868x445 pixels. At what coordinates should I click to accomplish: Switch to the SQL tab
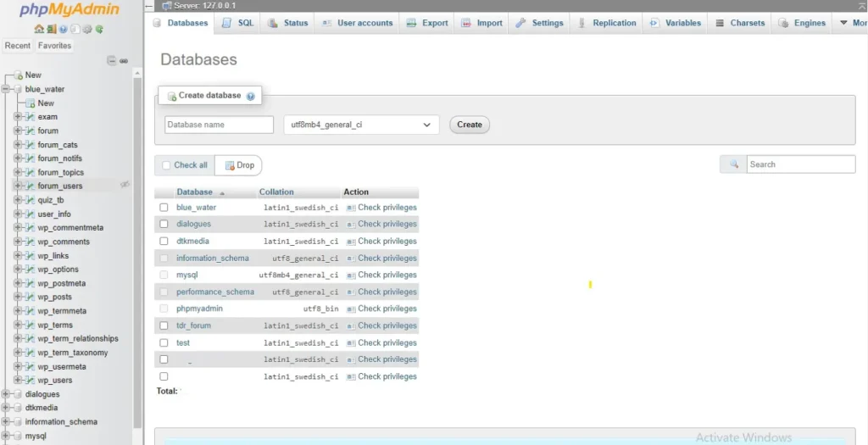pos(237,23)
